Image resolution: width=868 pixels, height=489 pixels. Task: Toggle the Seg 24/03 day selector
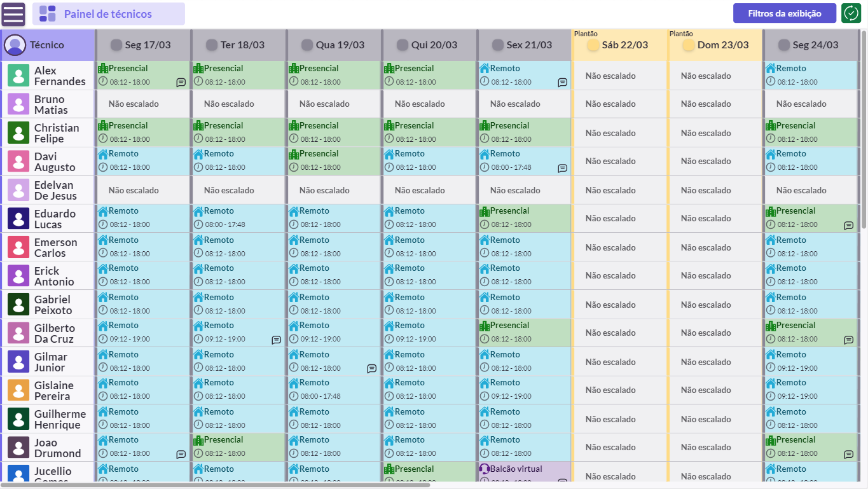pyautogui.click(x=784, y=45)
